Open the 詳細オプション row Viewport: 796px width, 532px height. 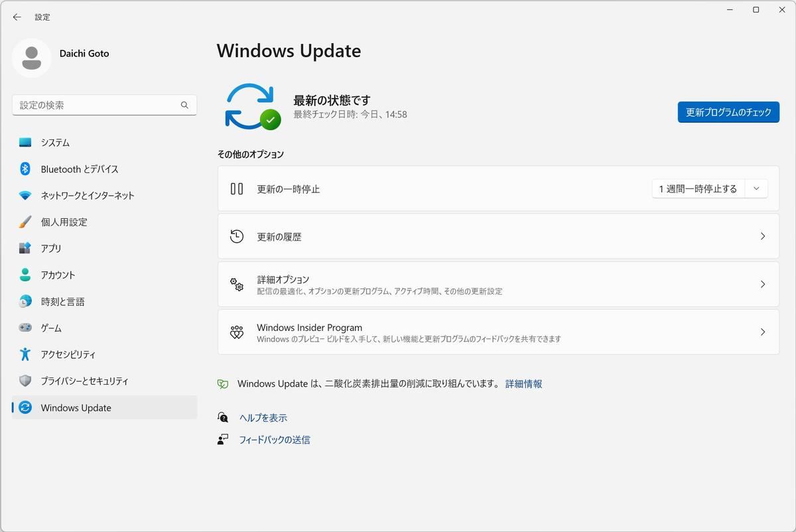pos(498,284)
